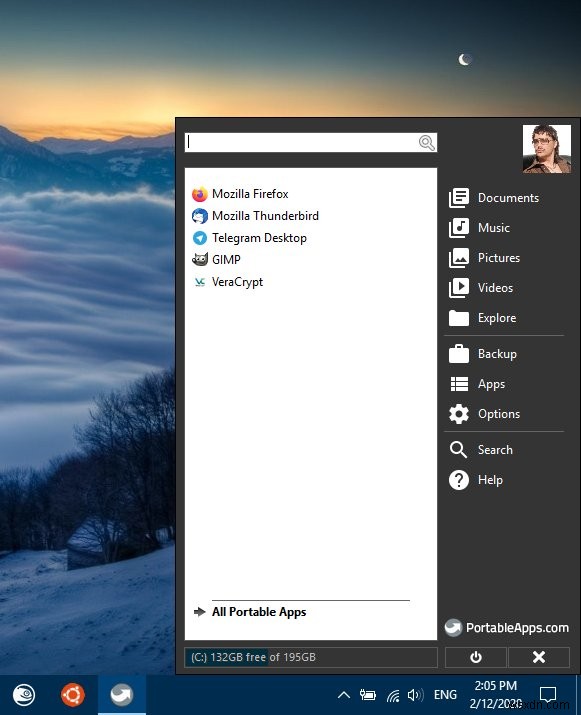This screenshot has height=715, width=581.
Task: Click the PortableApps taskbar icon
Action: pyautogui.click(x=122, y=695)
